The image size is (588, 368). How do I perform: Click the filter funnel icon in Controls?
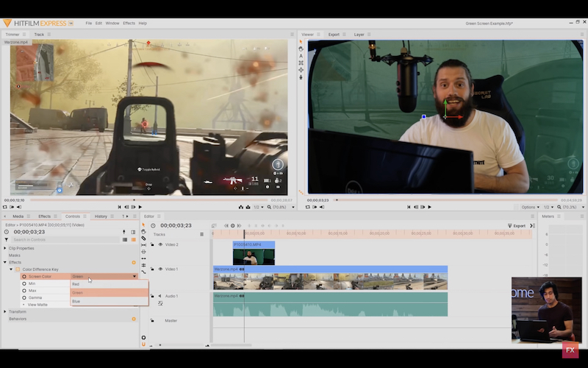click(x=7, y=240)
